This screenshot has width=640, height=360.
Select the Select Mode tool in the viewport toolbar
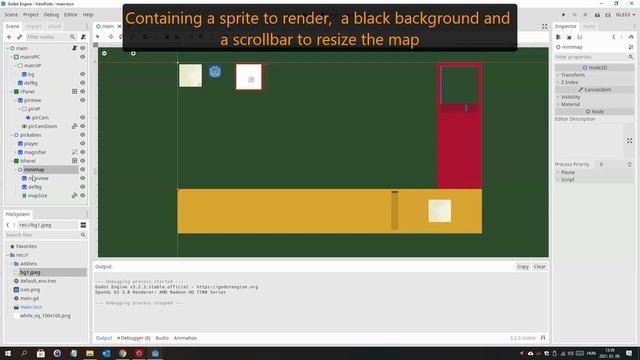coord(98,37)
